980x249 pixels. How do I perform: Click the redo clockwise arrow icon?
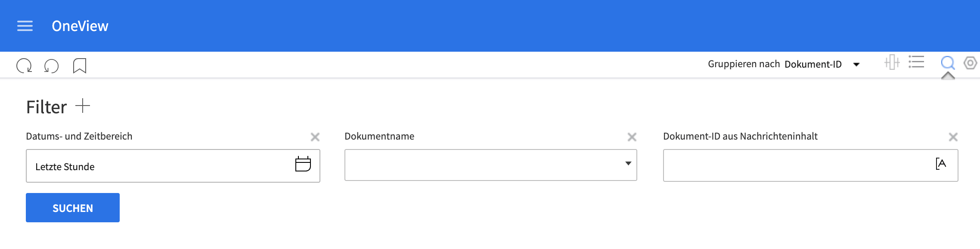click(x=24, y=66)
